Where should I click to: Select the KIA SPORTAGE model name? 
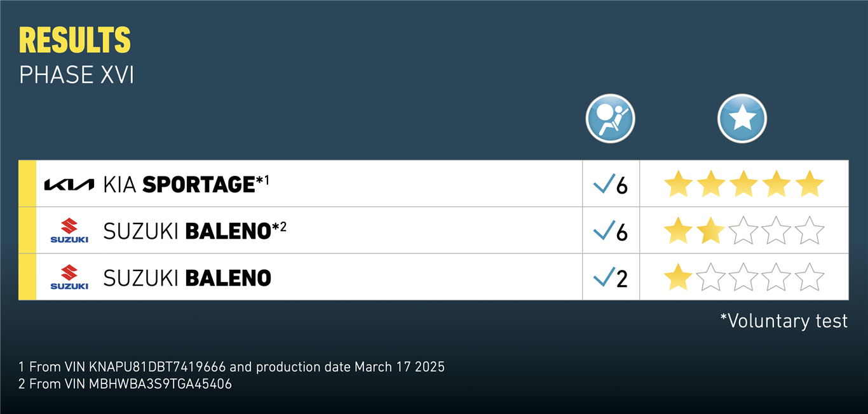click(x=186, y=184)
